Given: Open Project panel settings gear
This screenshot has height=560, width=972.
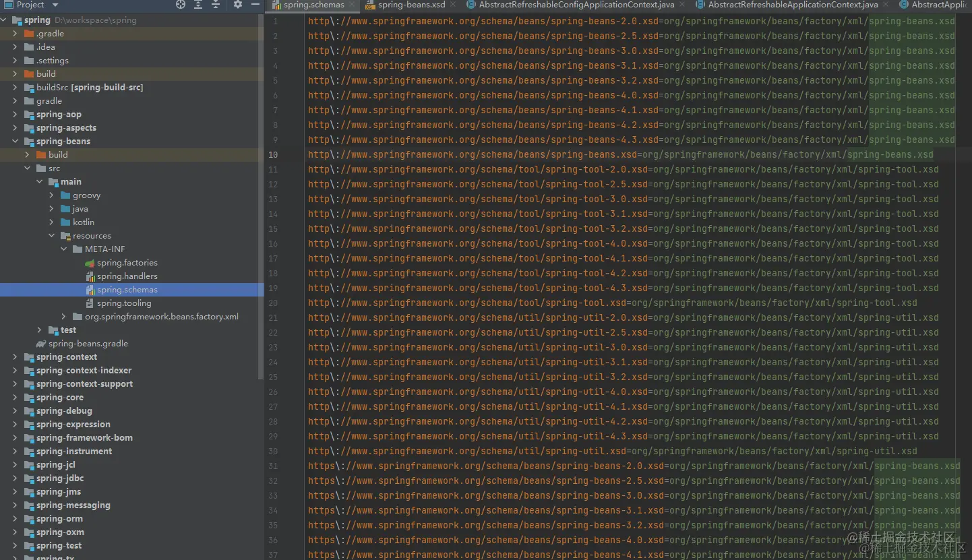Looking at the screenshot, I should tap(237, 5).
